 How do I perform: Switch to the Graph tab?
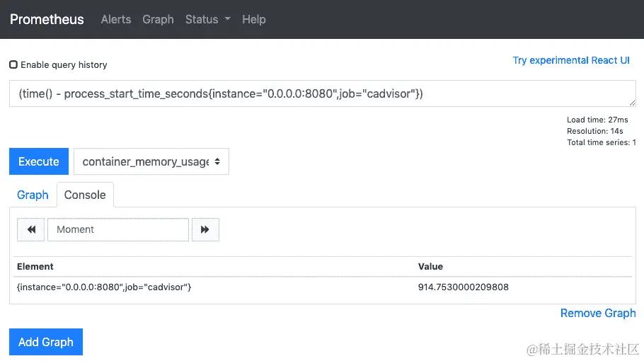coord(33,195)
